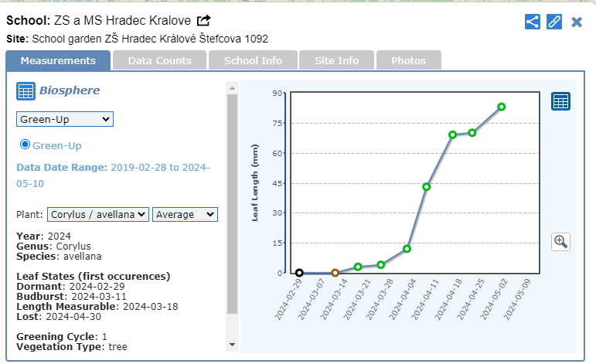Open the Green-Up protocol dropdown
Screen dimensions: 596x364
65,119
